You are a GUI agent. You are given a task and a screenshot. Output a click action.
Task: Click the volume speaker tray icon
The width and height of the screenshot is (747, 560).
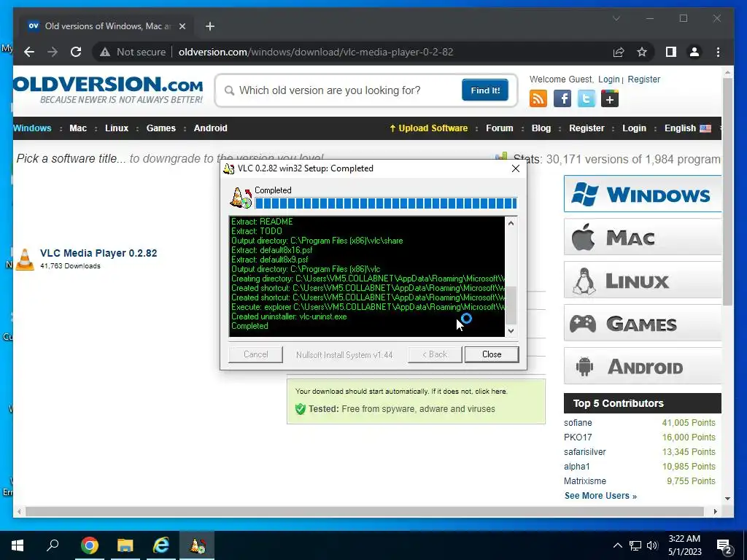652,545
